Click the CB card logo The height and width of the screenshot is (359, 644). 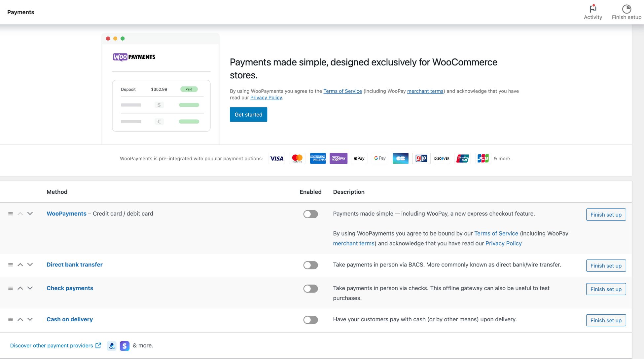pos(400,158)
